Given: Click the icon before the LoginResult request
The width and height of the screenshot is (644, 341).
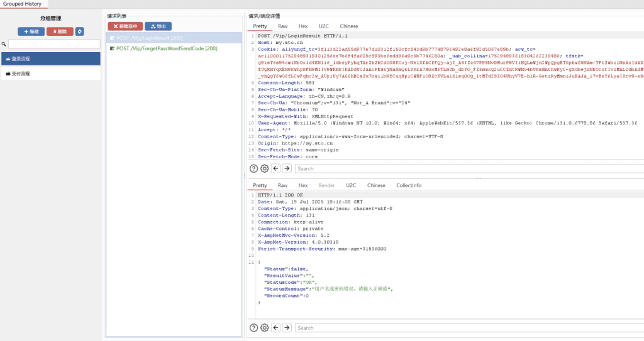Looking at the screenshot, I should (x=112, y=38).
